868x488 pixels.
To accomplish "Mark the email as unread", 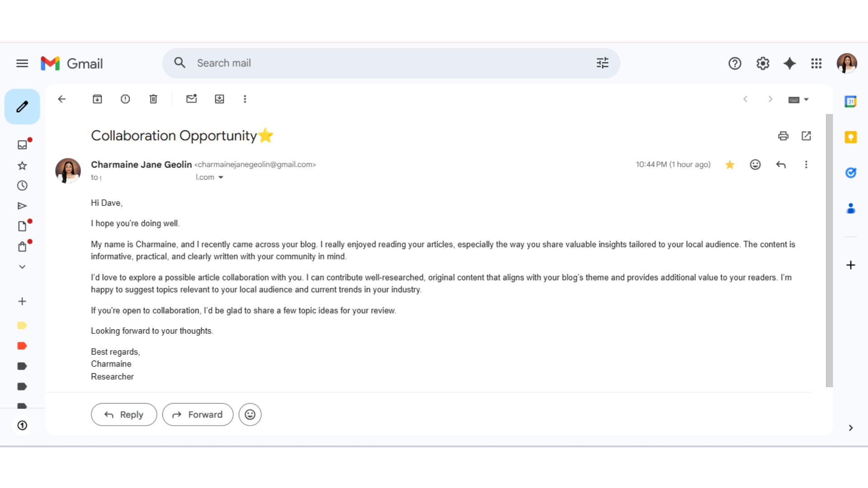I will [191, 99].
